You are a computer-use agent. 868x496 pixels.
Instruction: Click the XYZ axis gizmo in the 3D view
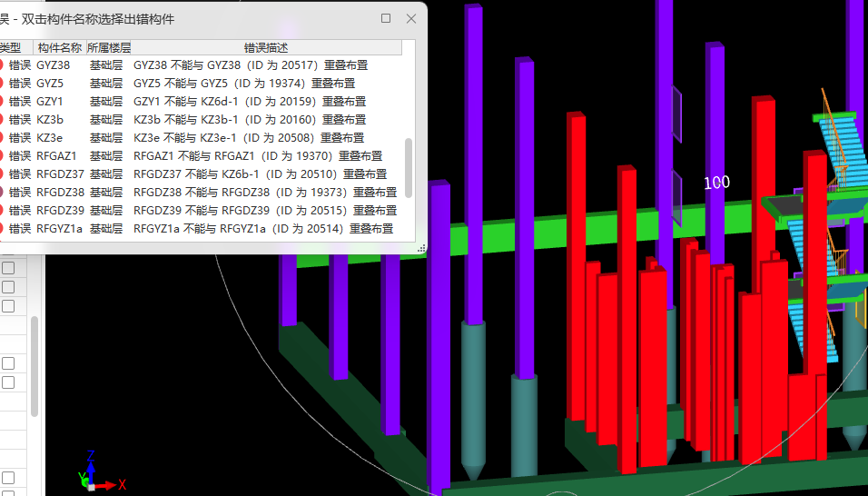tap(102, 472)
